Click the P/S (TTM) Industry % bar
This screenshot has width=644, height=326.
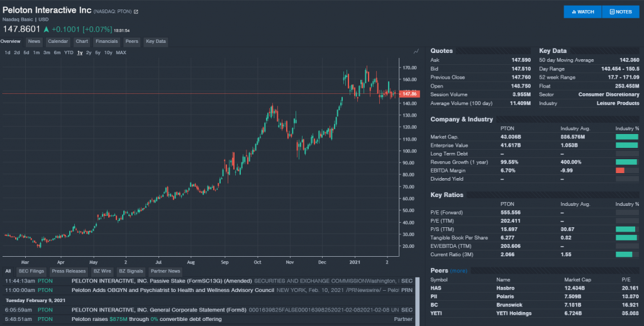625,229
